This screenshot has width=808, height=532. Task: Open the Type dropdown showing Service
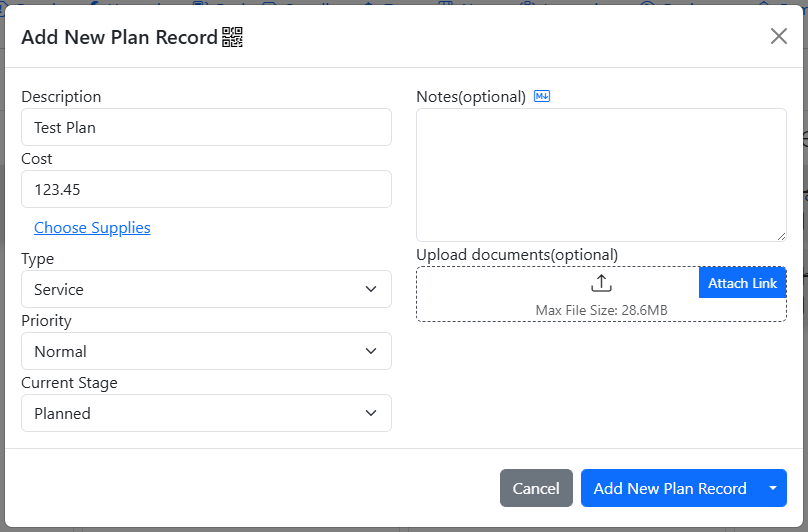pyautogui.click(x=206, y=289)
